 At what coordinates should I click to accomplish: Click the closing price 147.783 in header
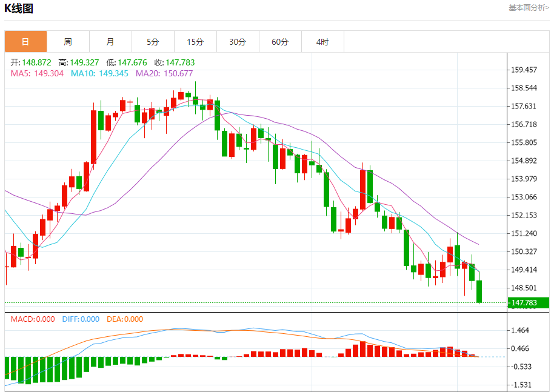[x=180, y=62]
